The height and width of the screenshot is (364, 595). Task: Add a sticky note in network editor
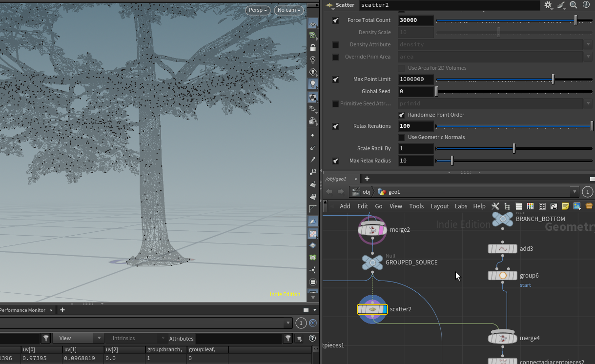pyautogui.click(x=565, y=206)
